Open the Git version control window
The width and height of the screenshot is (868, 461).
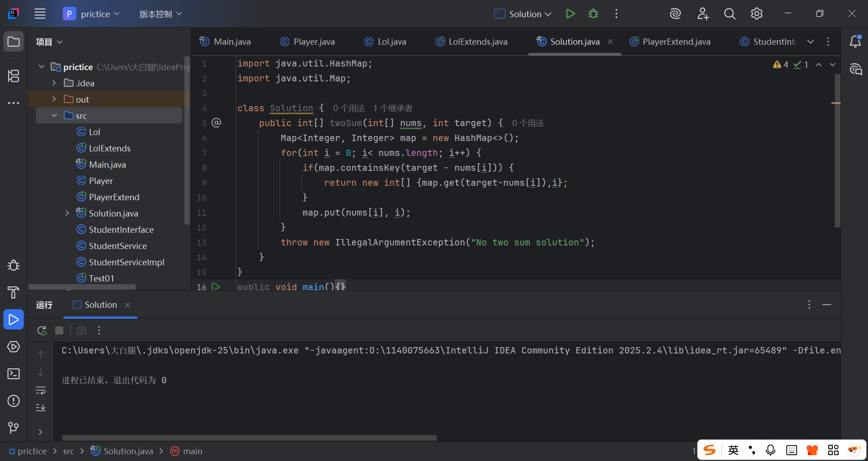14,428
